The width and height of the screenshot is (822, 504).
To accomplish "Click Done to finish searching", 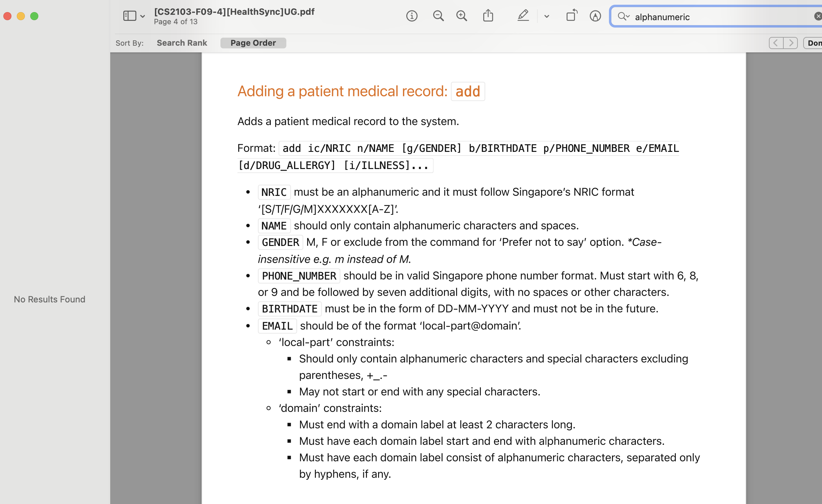I will coord(814,43).
